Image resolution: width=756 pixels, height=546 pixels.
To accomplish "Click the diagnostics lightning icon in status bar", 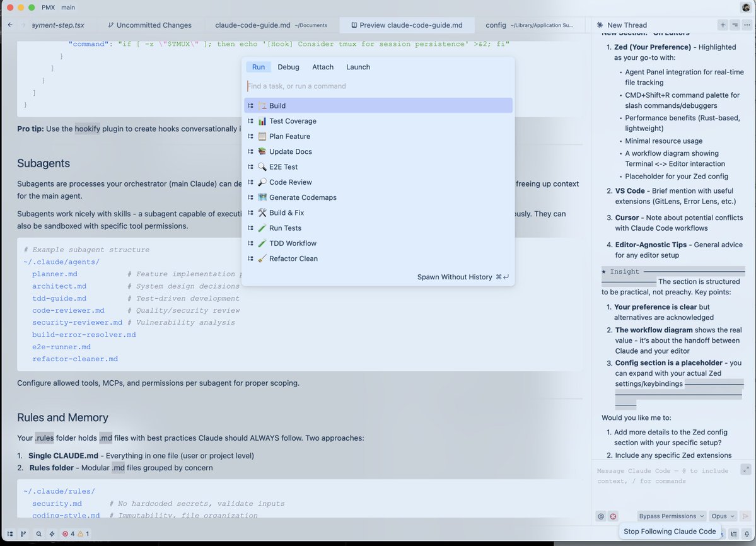I will point(52,533).
